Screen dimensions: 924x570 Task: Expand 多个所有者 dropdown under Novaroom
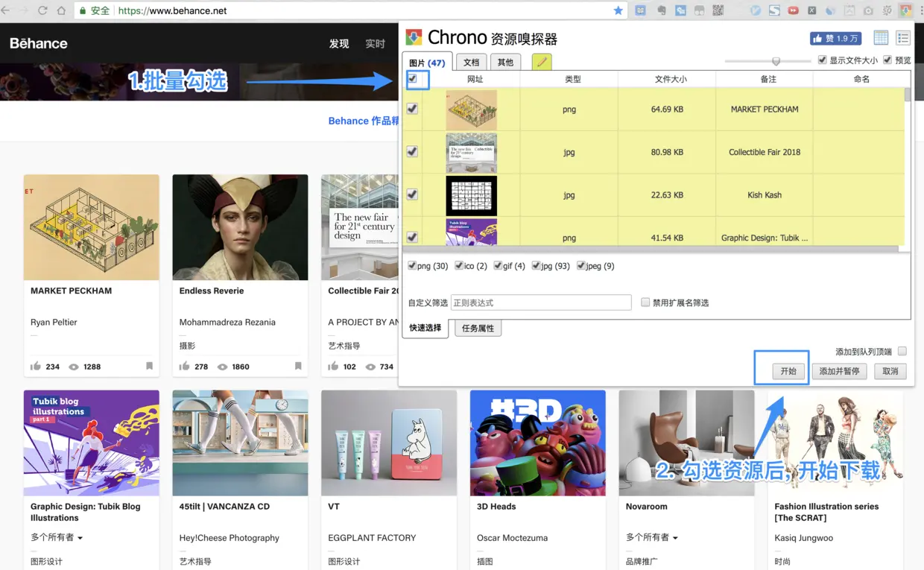tap(652, 537)
